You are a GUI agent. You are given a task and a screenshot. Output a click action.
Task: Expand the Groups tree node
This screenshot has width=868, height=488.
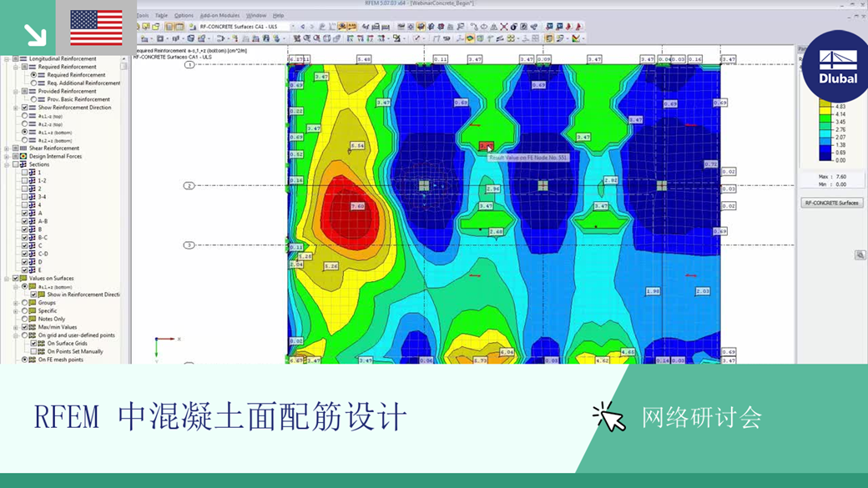pos(16,303)
